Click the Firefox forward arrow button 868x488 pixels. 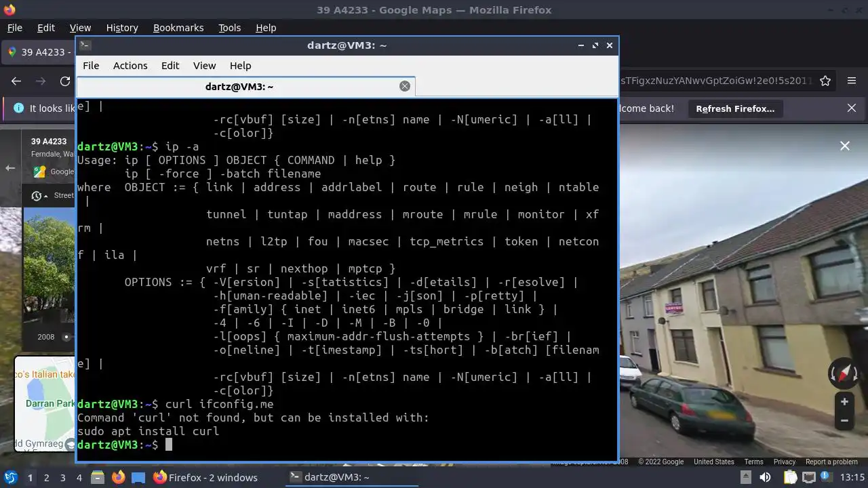[41, 81]
